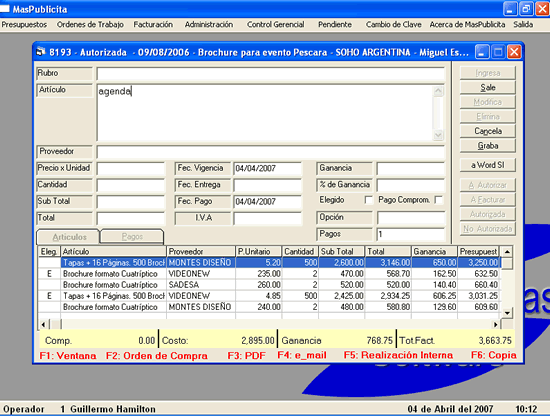Click the F4: e_mail shortcut label
This screenshot has width=550, height=416.
coord(302,355)
